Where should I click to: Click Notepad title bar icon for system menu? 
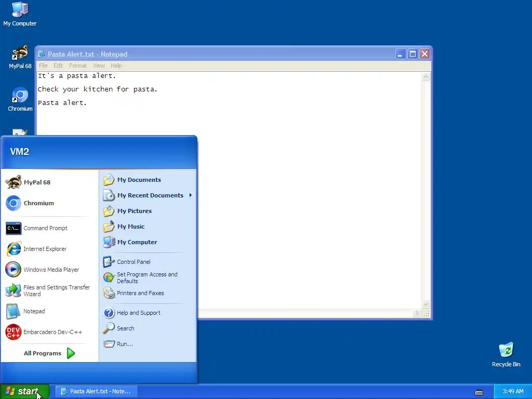[x=42, y=54]
